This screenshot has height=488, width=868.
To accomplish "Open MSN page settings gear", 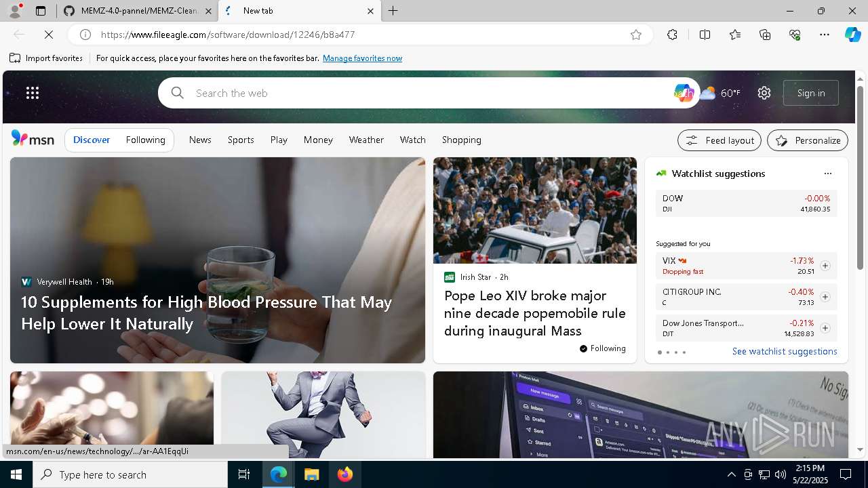I will (764, 93).
